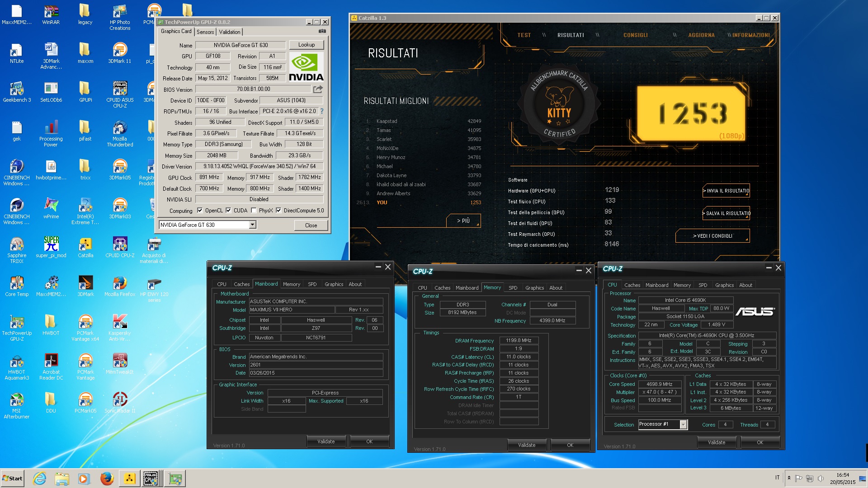Viewport: 868px width, 488px height.
Task: Toggle the CUDA checkbox in GPU-Z
Action: (x=228, y=211)
